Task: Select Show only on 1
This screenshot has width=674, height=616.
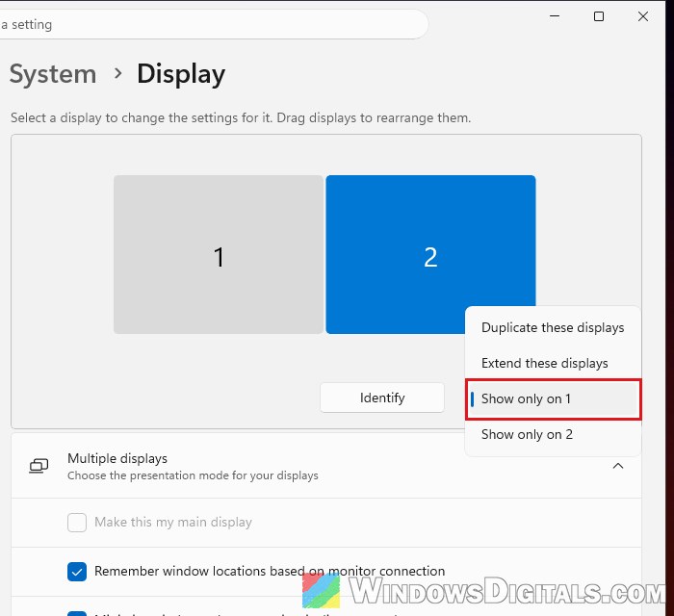Action: click(x=553, y=399)
